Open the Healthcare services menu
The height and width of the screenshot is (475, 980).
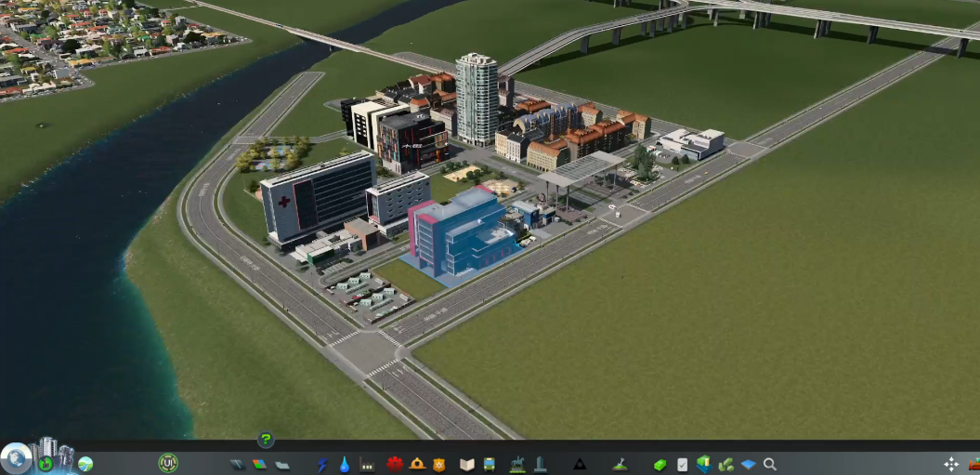pyautogui.click(x=395, y=465)
